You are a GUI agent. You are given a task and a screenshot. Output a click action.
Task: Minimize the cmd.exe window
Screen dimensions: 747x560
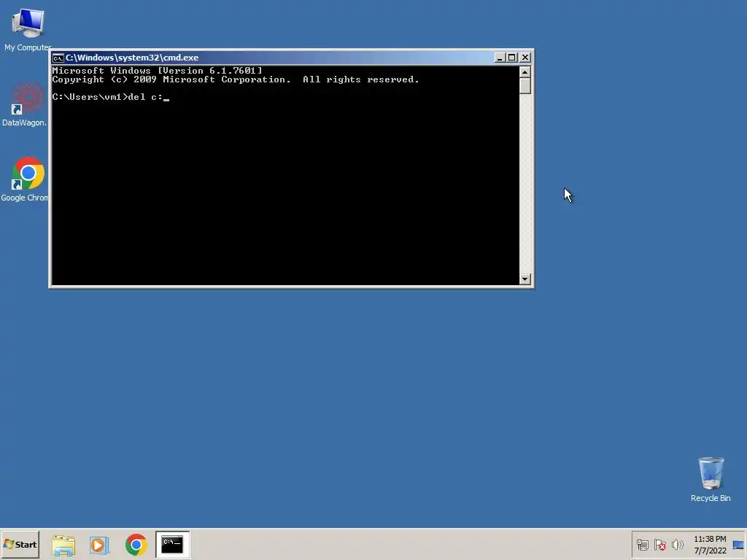(499, 58)
